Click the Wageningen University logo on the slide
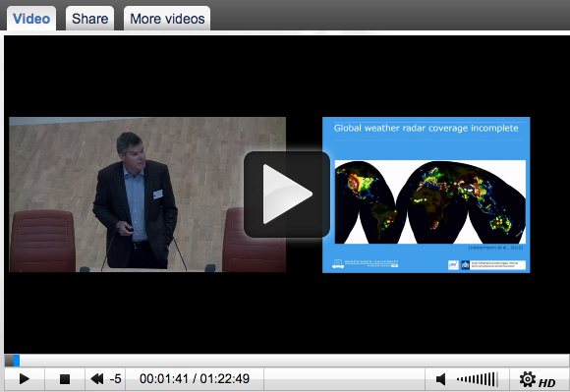 click(x=365, y=263)
